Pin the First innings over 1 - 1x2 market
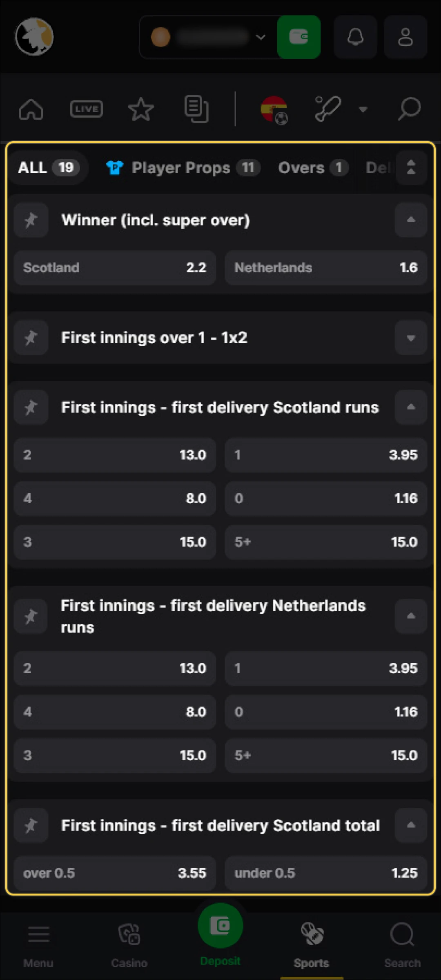 [31, 338]
